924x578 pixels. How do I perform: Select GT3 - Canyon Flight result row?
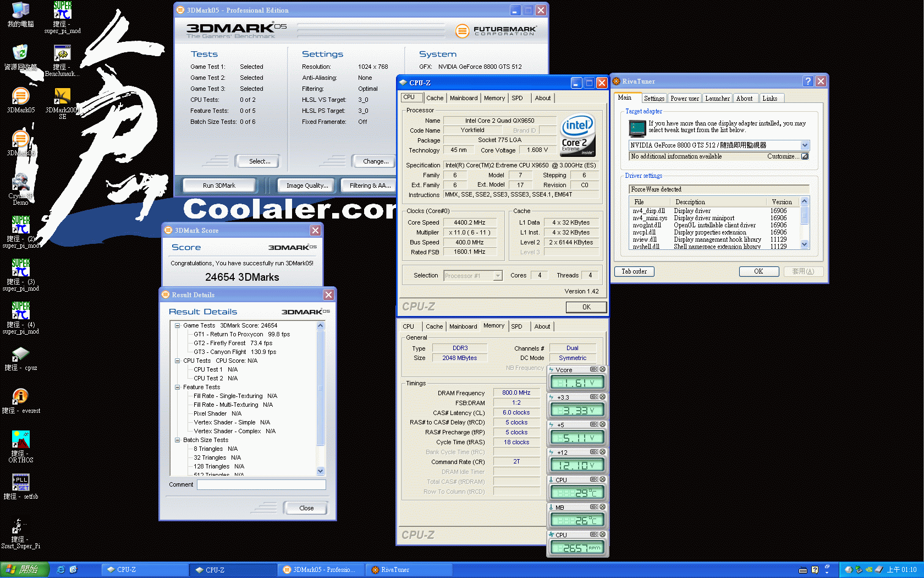(235, 352)
